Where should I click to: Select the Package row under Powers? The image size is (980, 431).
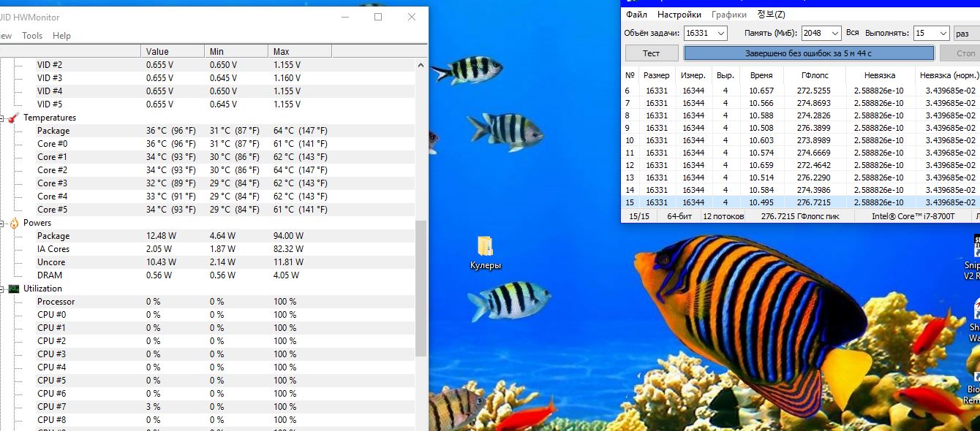(207, 236)
